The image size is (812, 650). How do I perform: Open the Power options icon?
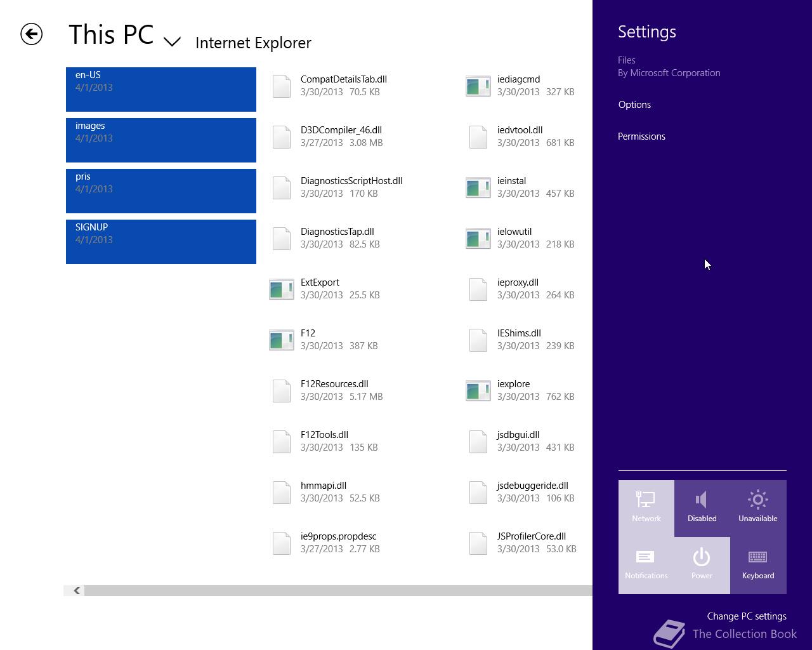point(702,565)
